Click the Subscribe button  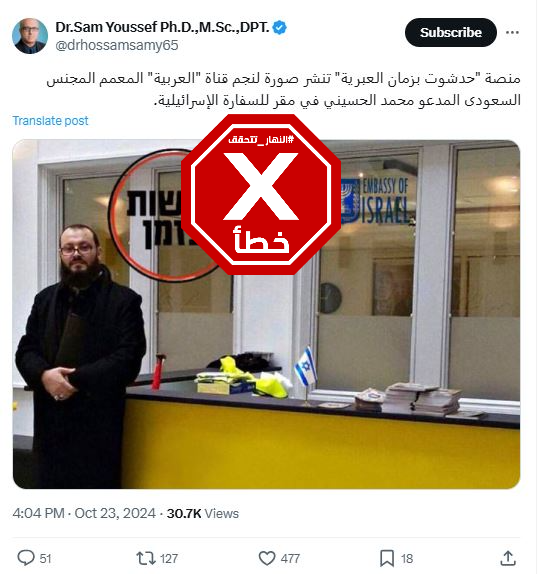pyautogui.click(x=451, y=33)
